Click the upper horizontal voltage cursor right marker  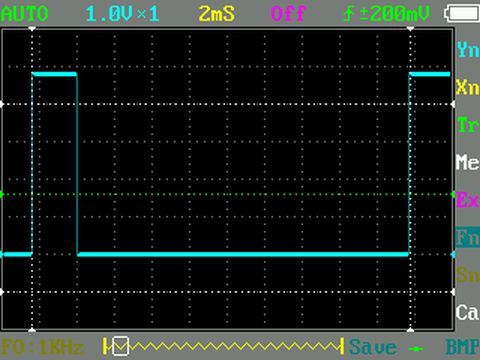453,104
